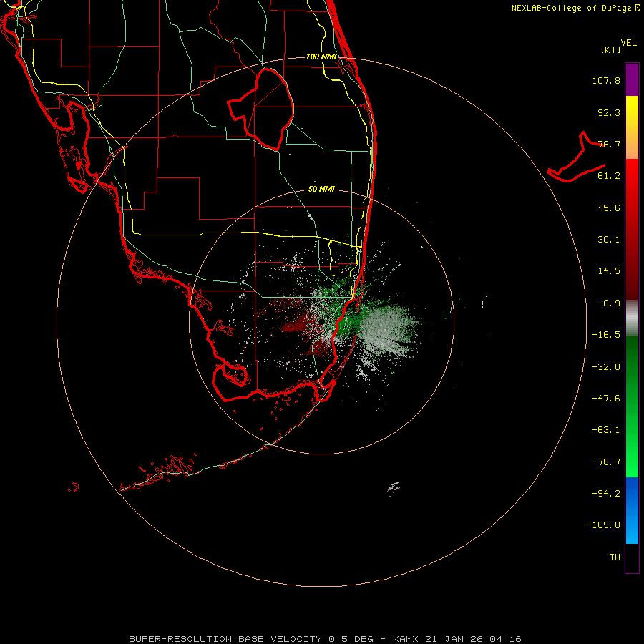This screenshot has width=644, height=644.
Task: Click the 30.1 velocity scale value
Action: coord(609,240)
